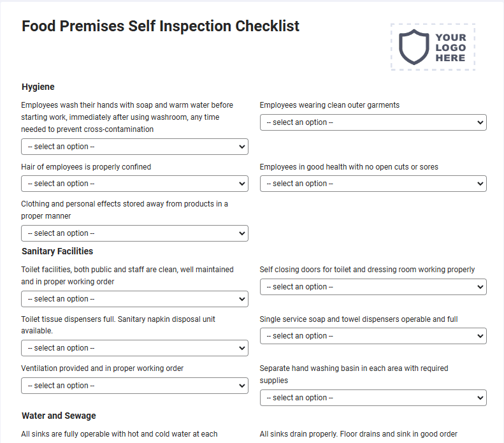Open the clean outer garments dropdown
This screenshot has height=443, width=504.
[x=373, y=122]
